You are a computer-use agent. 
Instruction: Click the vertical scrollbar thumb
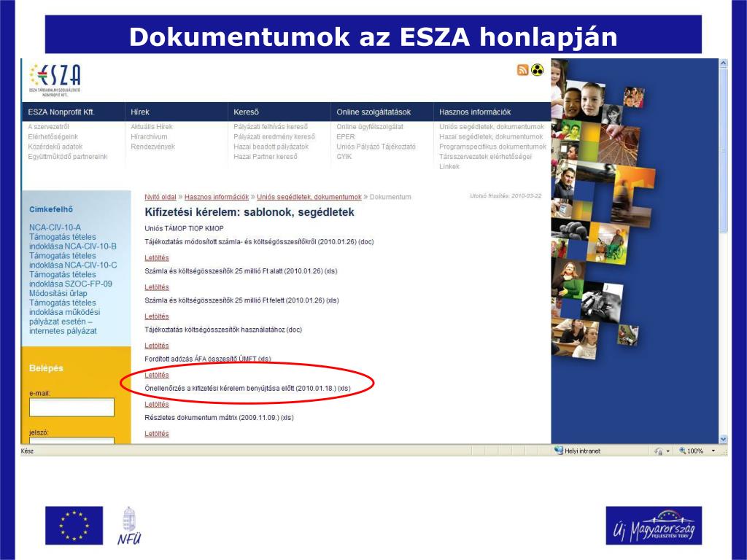723,150
